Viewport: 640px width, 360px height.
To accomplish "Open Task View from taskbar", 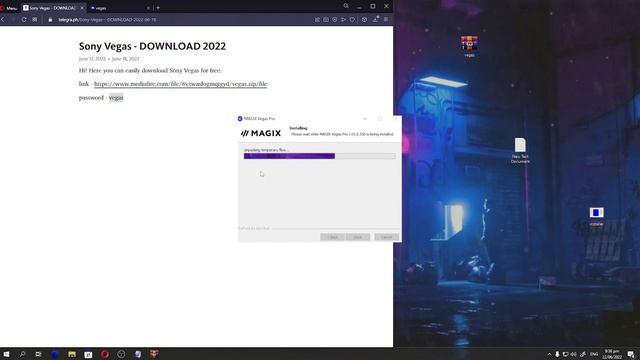I will [x=38, y=354].
